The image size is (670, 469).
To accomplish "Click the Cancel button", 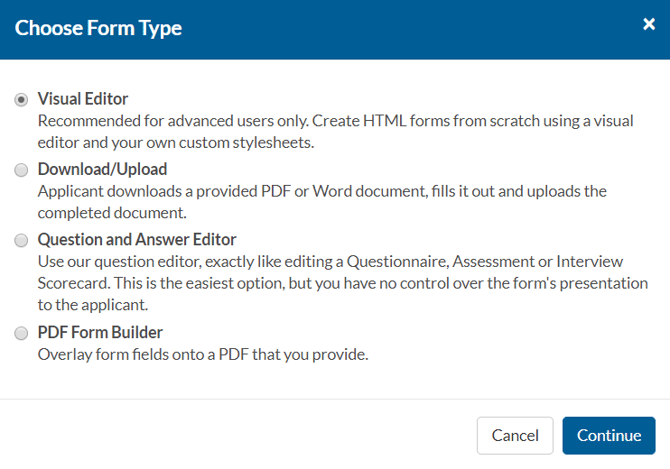I will pyautogui.click(x=515, y=436).
